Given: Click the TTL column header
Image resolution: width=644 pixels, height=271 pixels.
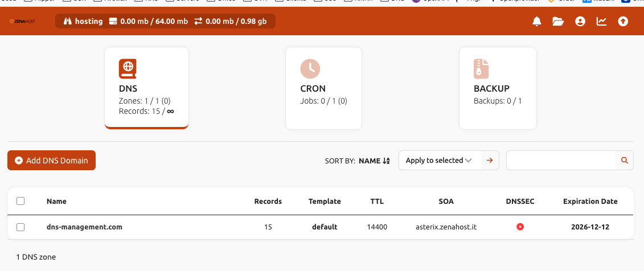Looking at the screenshot, I should click(376, 201).
